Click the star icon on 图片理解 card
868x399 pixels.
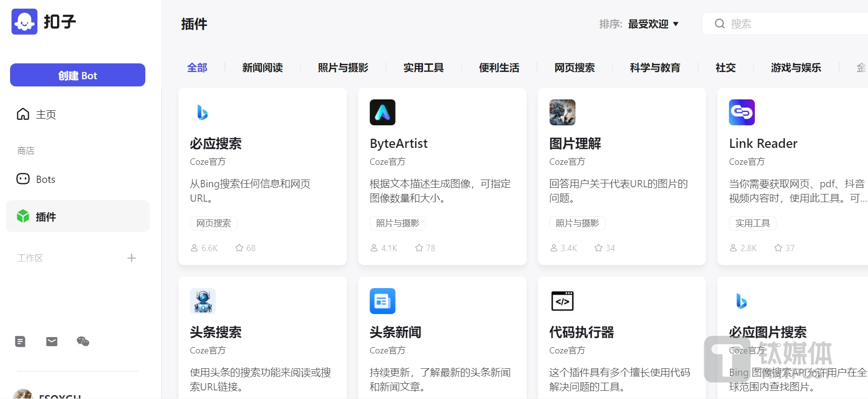click(x=598, y=248)
